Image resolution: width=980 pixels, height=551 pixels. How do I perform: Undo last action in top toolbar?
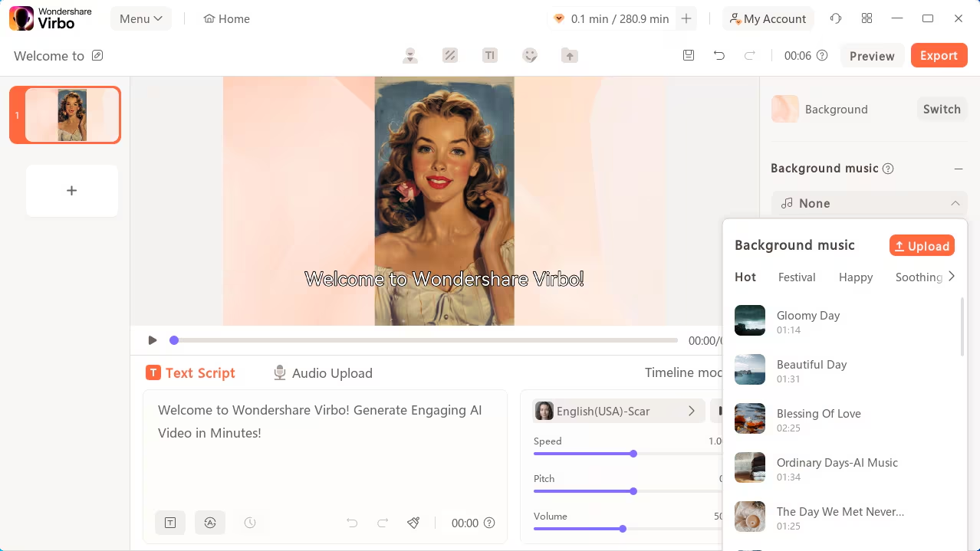(x=719, y=55)
